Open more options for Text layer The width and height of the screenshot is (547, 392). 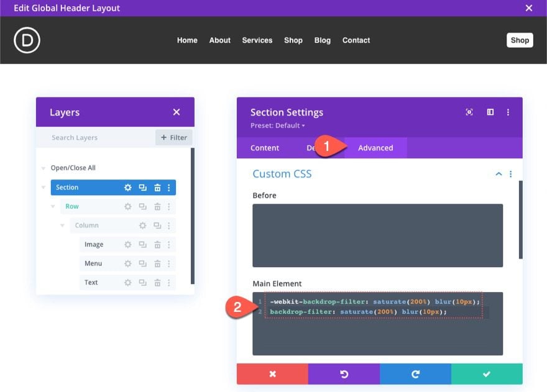click(168, 283)
